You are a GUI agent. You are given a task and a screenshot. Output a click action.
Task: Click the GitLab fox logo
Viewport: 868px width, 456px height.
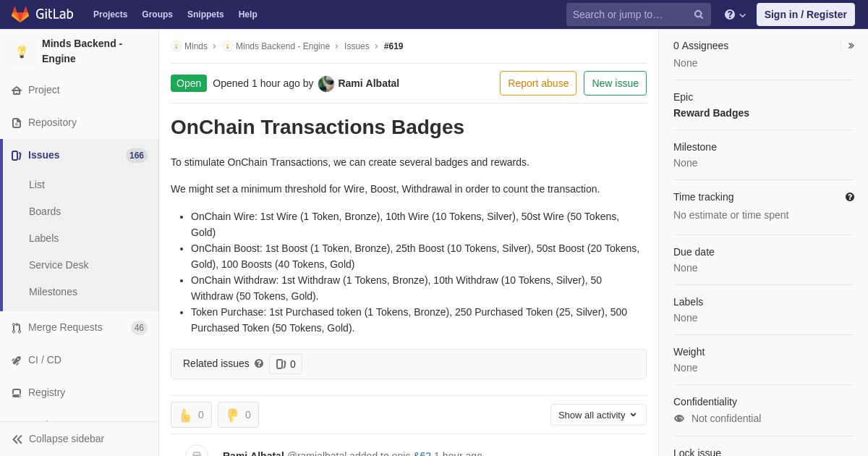20,14
